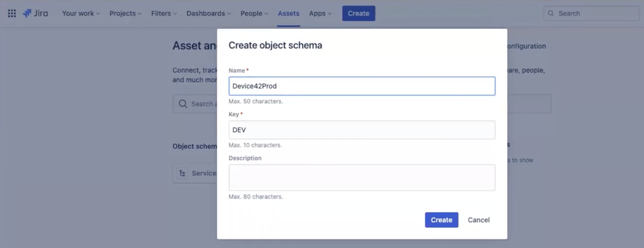Confirm schema with dialog Create button
The image size is (644, 248).
441,220
